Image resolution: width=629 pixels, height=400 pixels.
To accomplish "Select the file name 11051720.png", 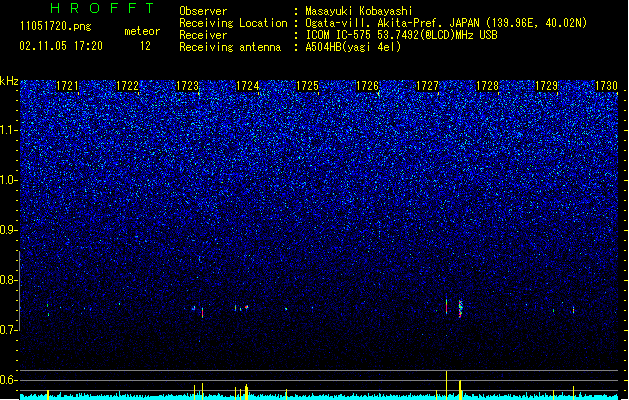I will 55,27.
